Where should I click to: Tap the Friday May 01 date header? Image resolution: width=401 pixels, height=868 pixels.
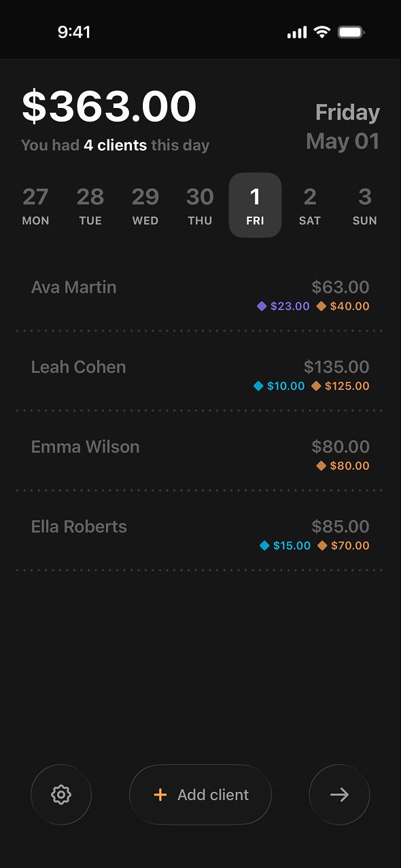[x=343, y=127]
